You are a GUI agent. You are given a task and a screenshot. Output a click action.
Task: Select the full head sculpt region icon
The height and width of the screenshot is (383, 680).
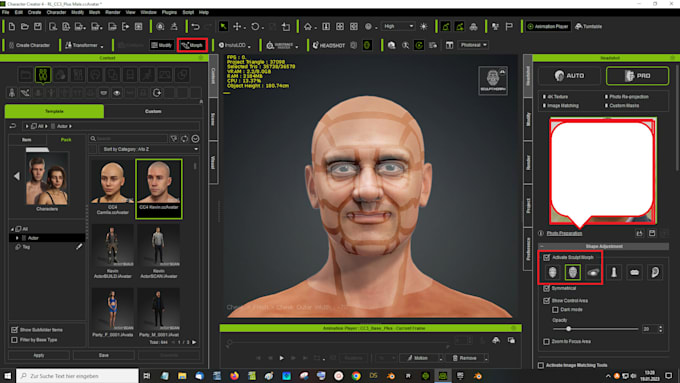click(552, 272)
